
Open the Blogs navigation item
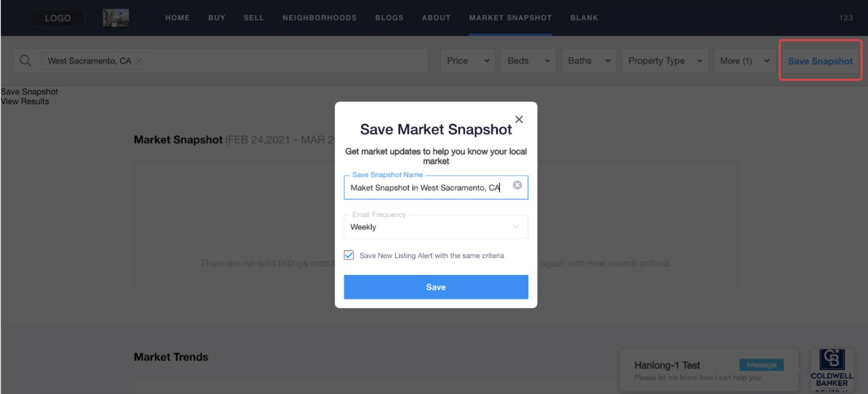pos(389,18)
